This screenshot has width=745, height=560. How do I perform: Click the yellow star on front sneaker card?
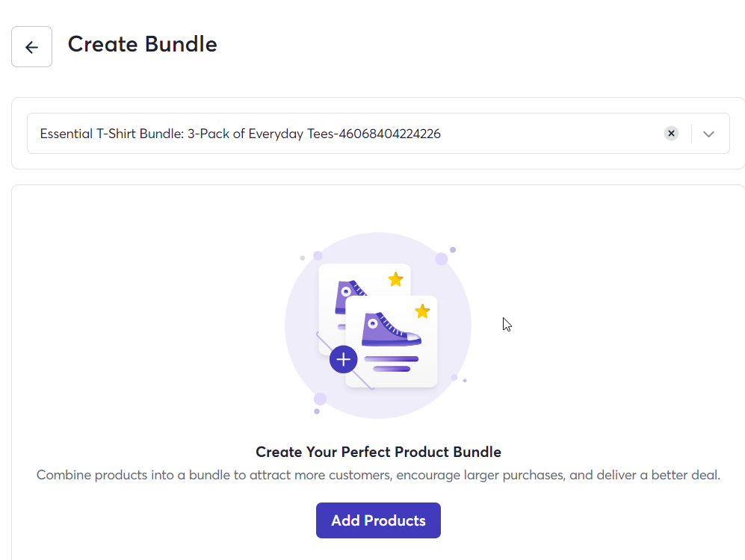pyautogui.click(x=422, y=311)
